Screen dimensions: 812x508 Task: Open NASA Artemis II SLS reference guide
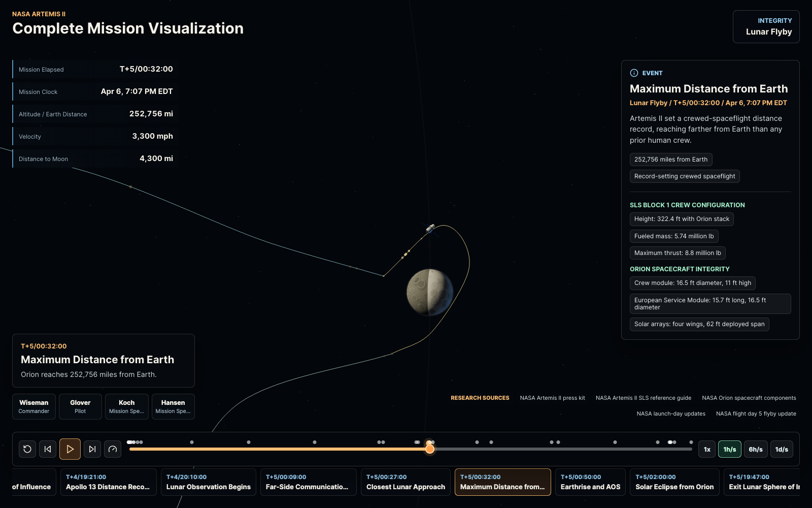644,398
